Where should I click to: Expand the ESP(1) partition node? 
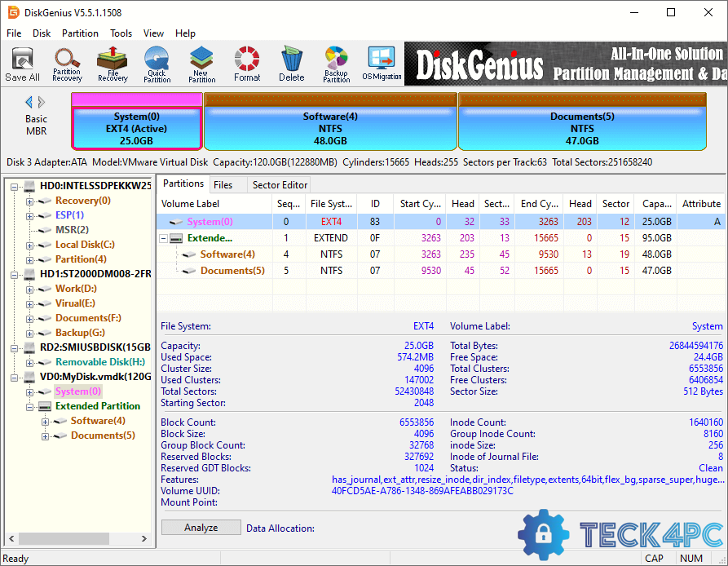pos(29,216)
